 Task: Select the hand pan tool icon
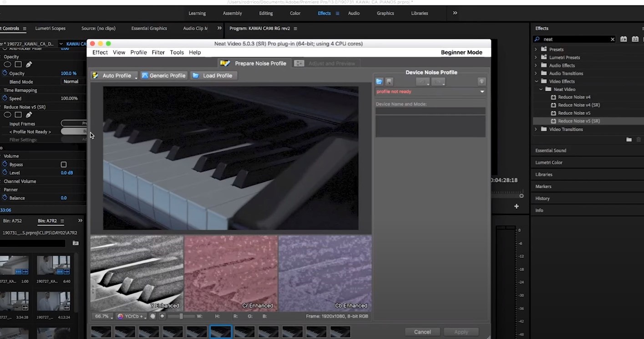pos(152,316)
